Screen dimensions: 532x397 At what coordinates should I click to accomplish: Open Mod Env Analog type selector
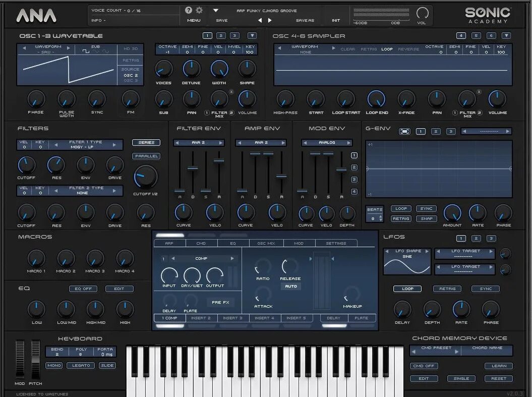tap(327, 143)
